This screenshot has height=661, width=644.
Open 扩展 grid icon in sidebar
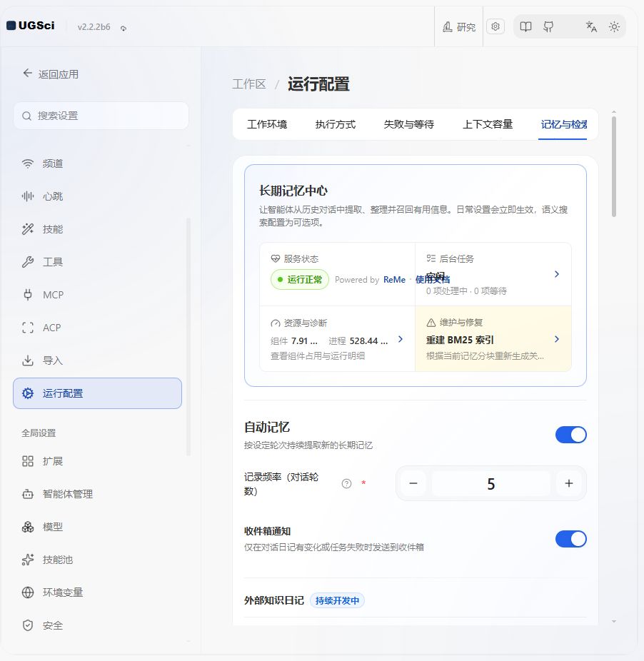[27, 461]
